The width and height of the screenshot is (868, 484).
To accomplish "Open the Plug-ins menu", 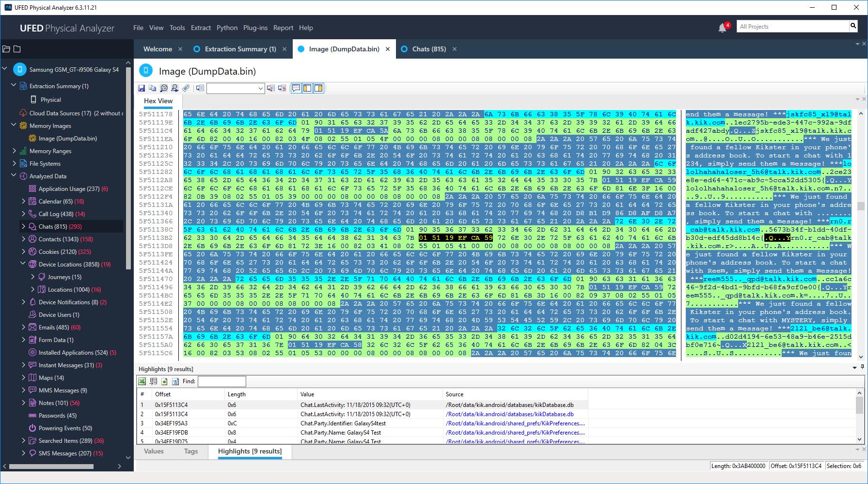I will tap(255, 28).
